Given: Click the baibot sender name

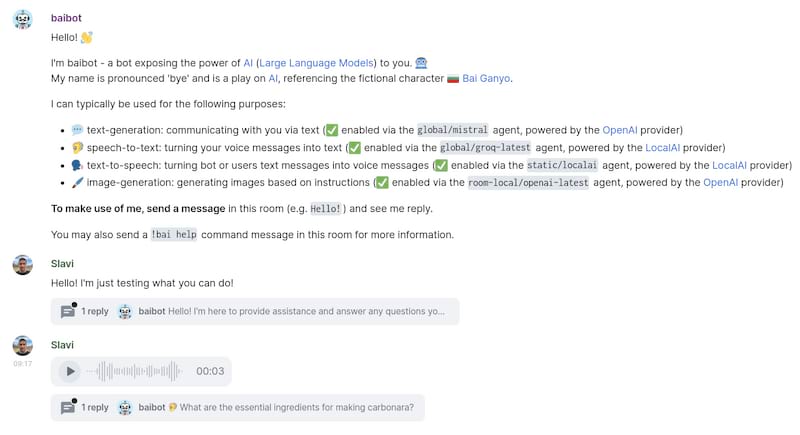Looking at the screenshot, I should tap(68, 18).
